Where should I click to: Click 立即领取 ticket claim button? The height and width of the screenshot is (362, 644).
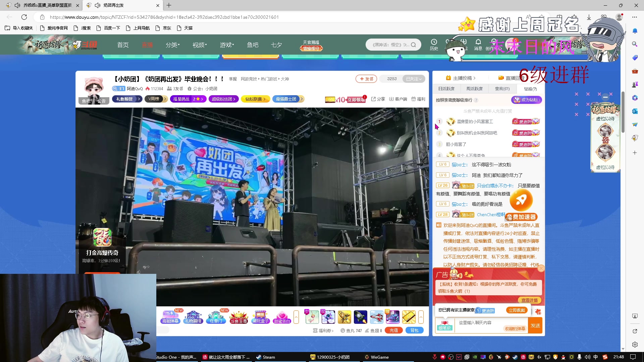point(356,100)
